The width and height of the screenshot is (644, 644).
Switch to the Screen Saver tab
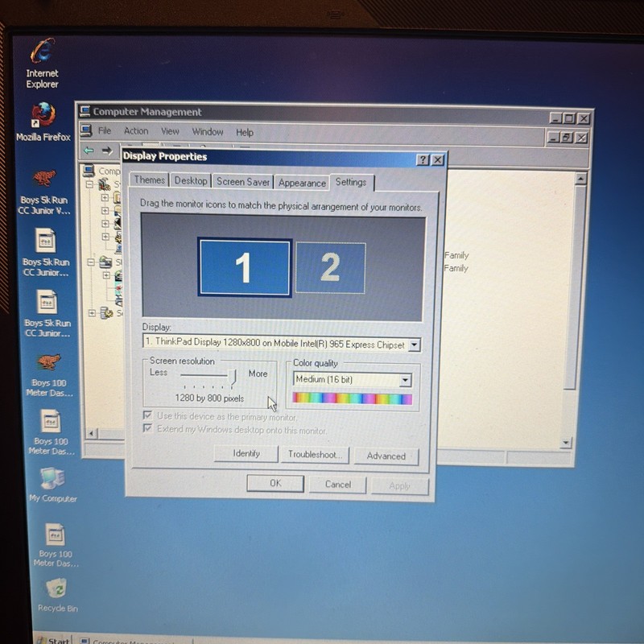pos(243,182)
